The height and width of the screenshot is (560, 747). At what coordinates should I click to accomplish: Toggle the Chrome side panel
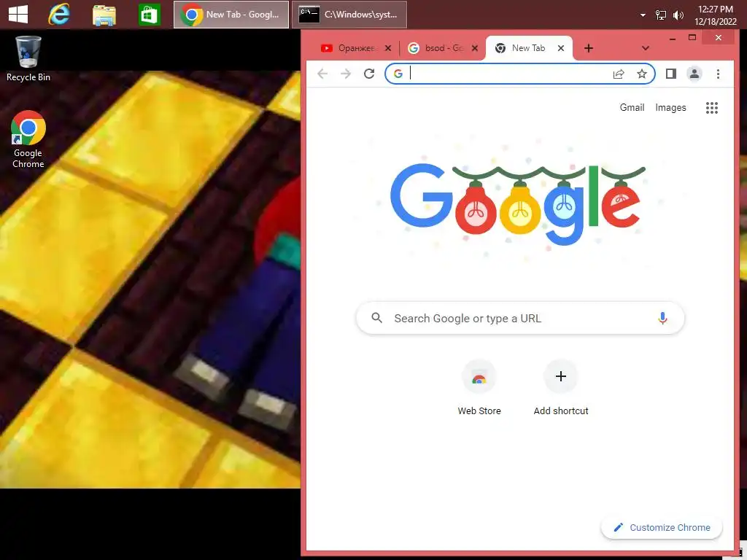pyautogui.click(x=671, y=74)
